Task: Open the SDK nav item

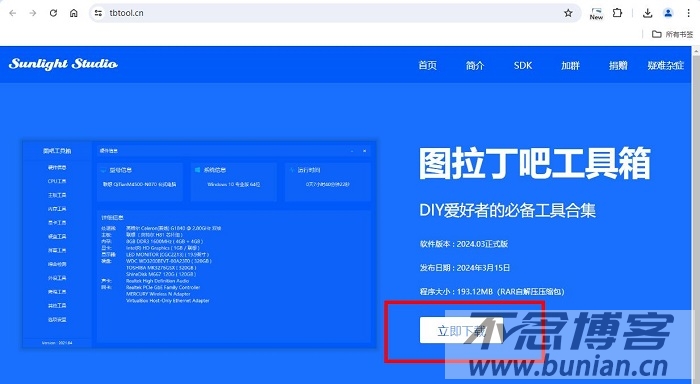Action: [523, 66]
